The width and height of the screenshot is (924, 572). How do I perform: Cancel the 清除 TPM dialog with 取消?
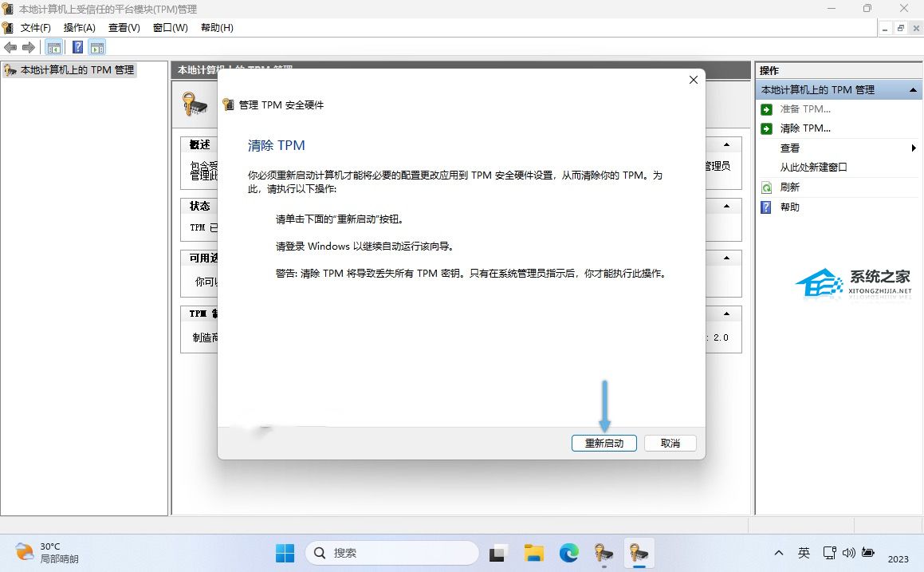tap(670, 443)
